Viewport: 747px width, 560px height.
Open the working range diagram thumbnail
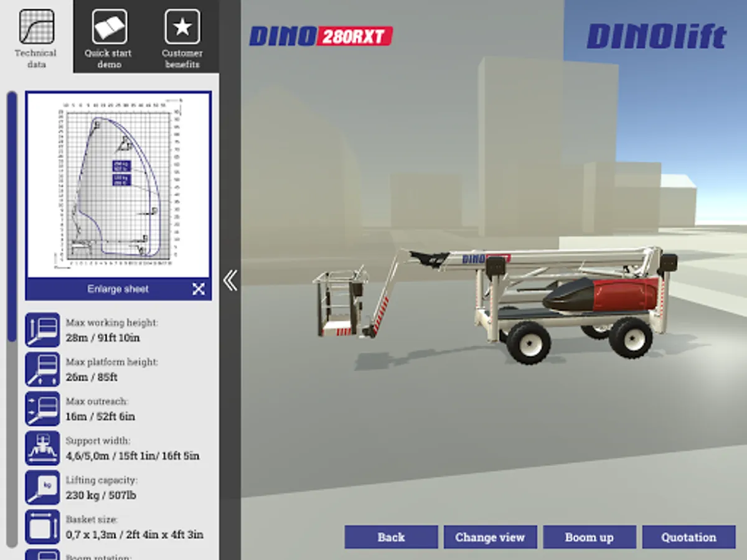click(118, 185)
